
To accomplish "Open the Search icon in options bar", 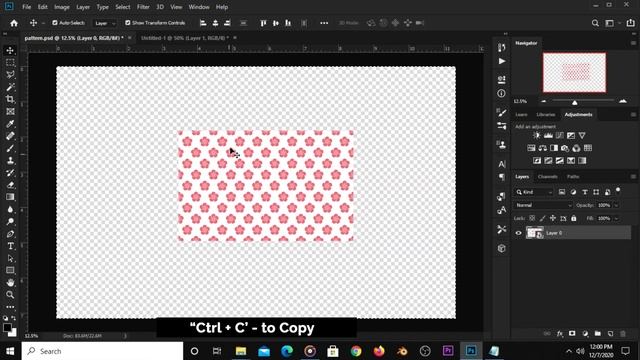I will click(596, 23).
